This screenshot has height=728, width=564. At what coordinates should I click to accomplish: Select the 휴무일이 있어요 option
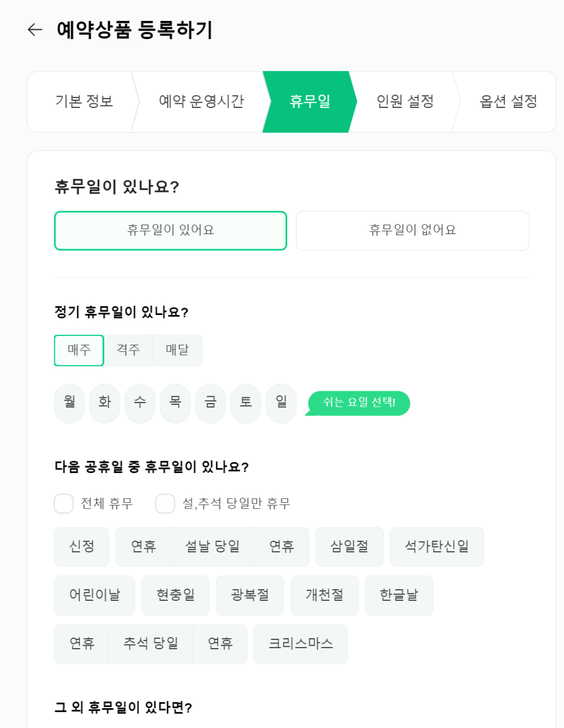pyautogui.click(x=170, y=230)
